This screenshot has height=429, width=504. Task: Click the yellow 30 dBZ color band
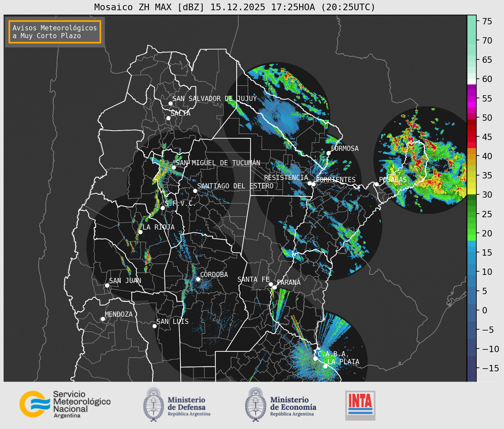[472, 191]
